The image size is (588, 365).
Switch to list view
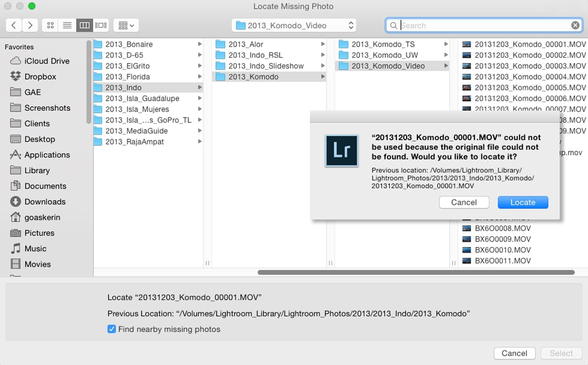pos(67,25)
